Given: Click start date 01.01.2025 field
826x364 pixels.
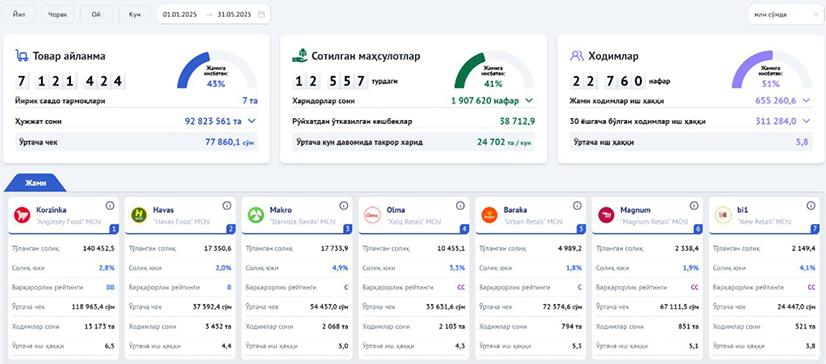Looking at the screenshot, I should pyautogui.click(x=180, y=15).
